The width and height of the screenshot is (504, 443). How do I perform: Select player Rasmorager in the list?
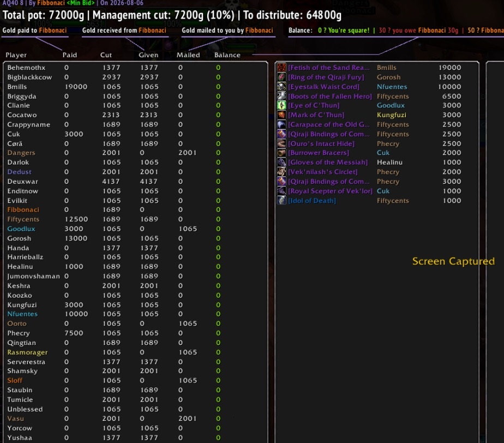pyautogui.click(x=27, y=353)
